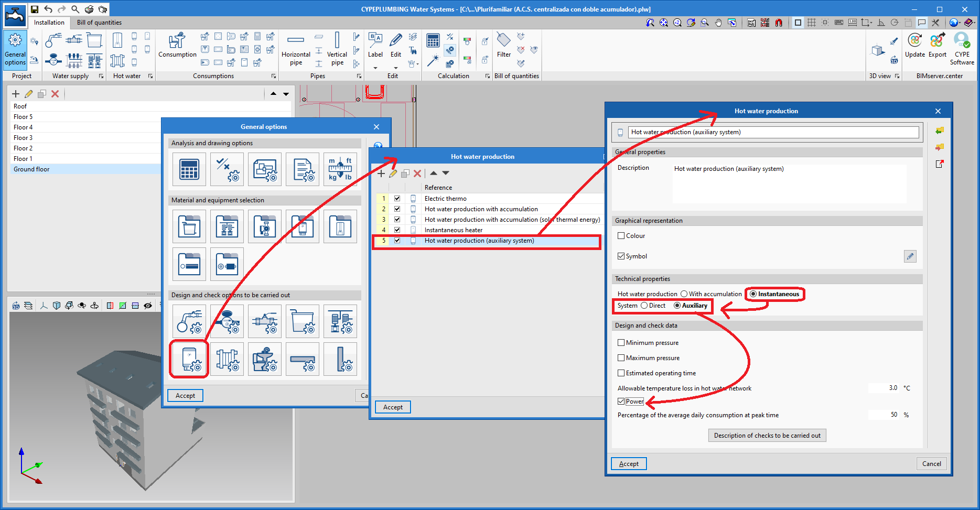This screenshot has height=510, width=980.
Task: Expand the Hot water group launcher
Action: [x=150, y=76]
